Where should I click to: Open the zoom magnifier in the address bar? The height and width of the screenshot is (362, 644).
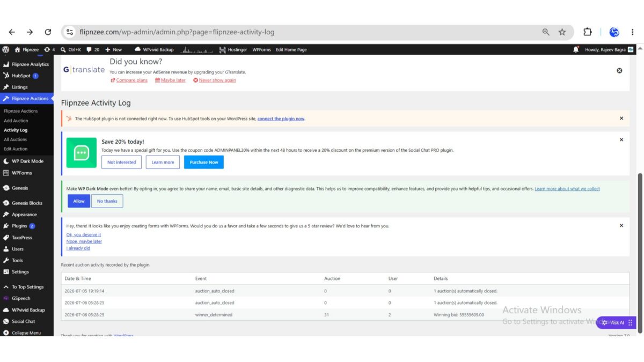(546, 32)
